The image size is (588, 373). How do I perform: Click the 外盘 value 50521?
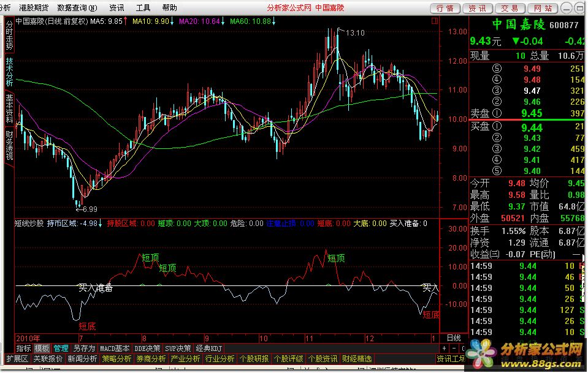(x=513, y=217)
